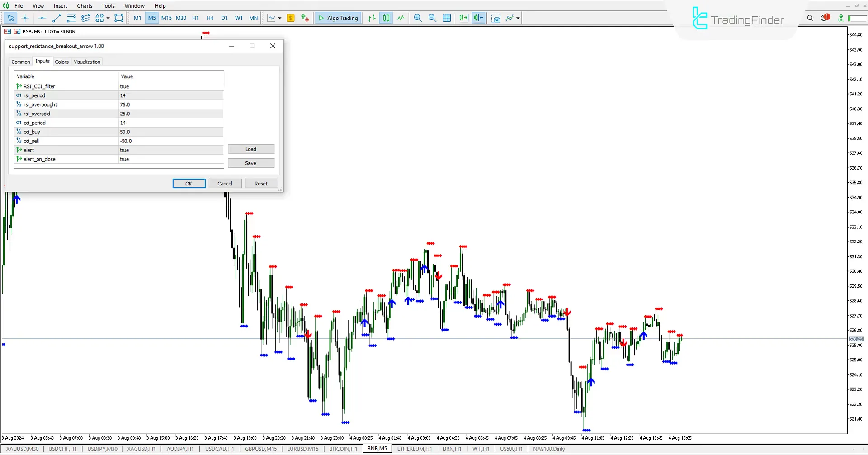The height and width of the screenshot is (455, 868).
Task: Open the chart type dropdown
Action: 279,18
